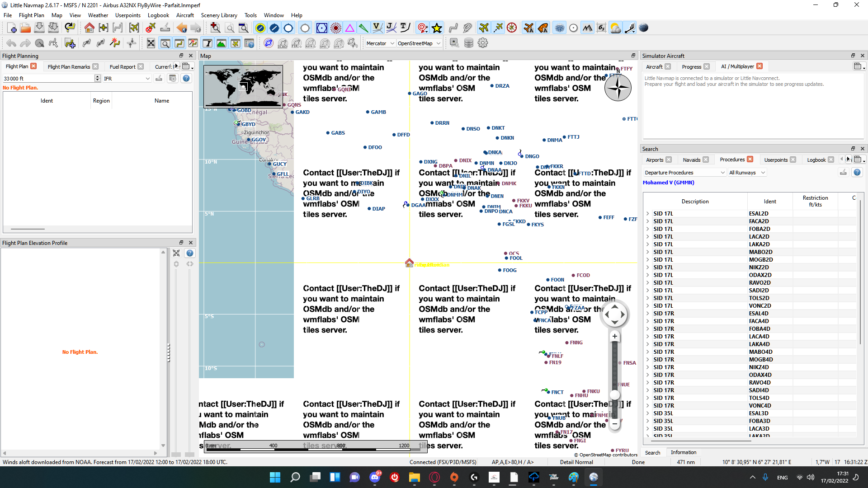This screenshot has width=868, height=488.
Task: Go to the home view
Action: (x=89, y=28)
